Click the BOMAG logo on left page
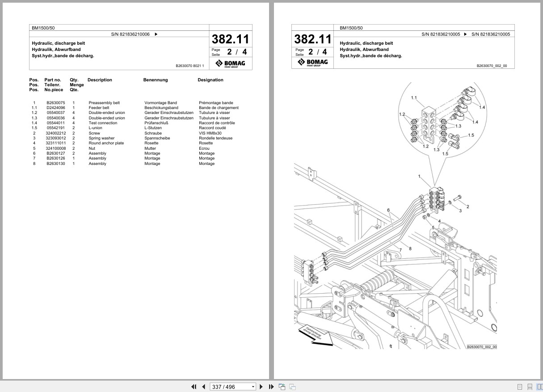Viewport: 543px width, 392px height. [x=231, y=64]
